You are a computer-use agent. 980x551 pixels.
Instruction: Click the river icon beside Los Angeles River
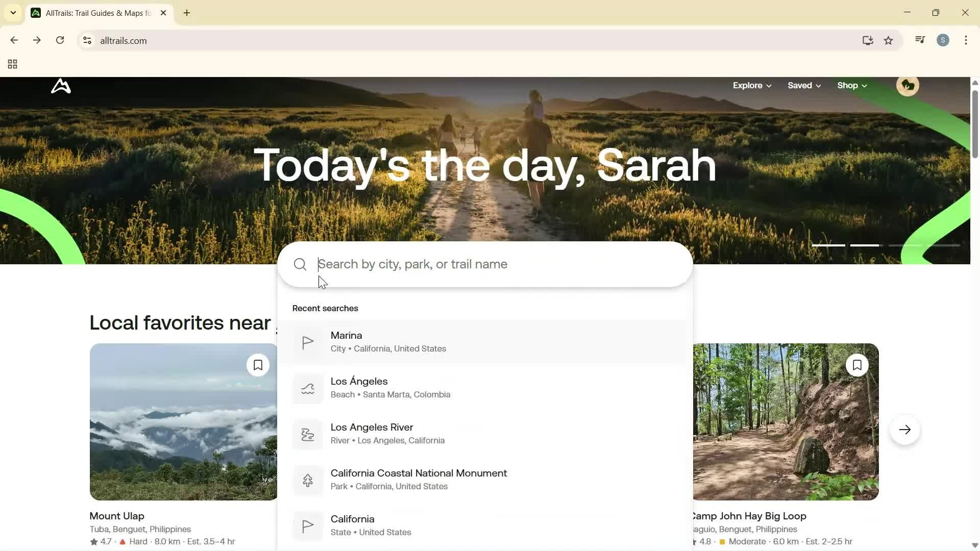(x=307, y=434)
